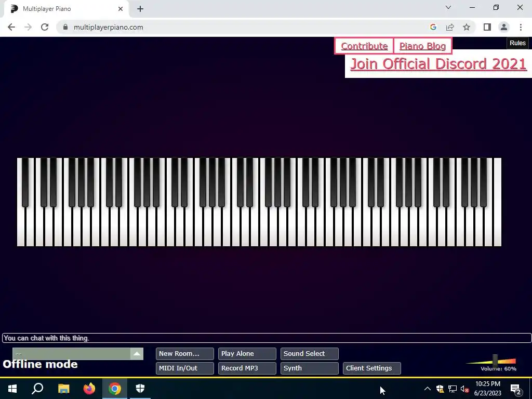This screenshot has height=399, width=532.
Task: Open Windows taskbar search
Action: click(x=37, y=389)
